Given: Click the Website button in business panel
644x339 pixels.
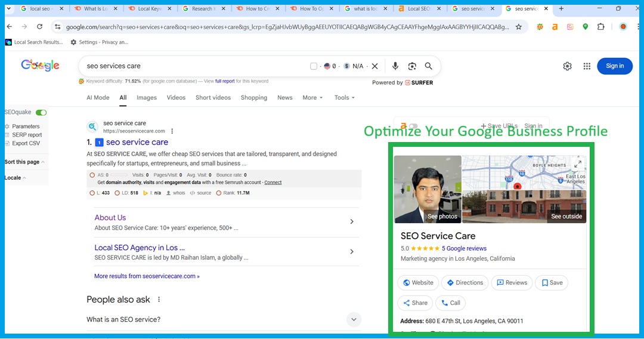Looking at the screenshot, I should coord(418,283).
